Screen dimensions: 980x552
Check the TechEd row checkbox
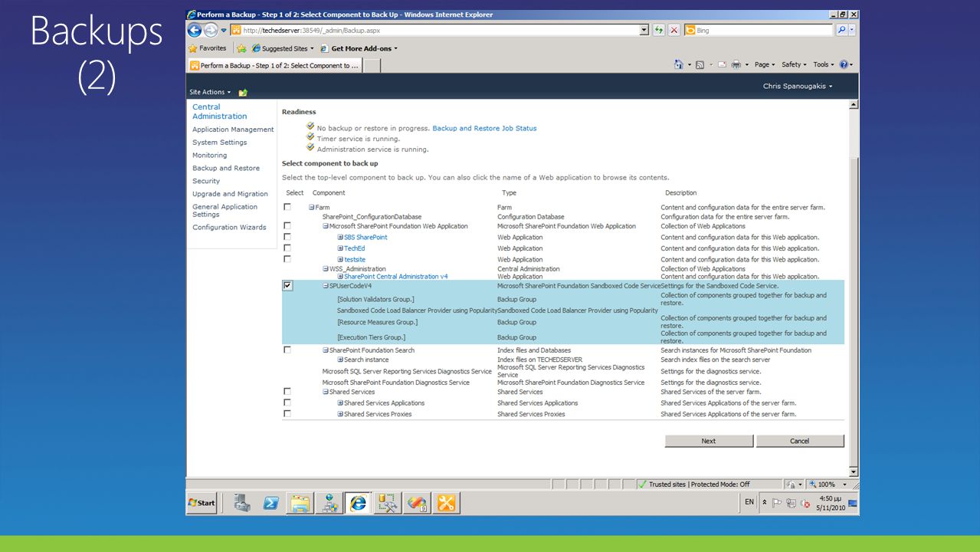coord(287,248)
